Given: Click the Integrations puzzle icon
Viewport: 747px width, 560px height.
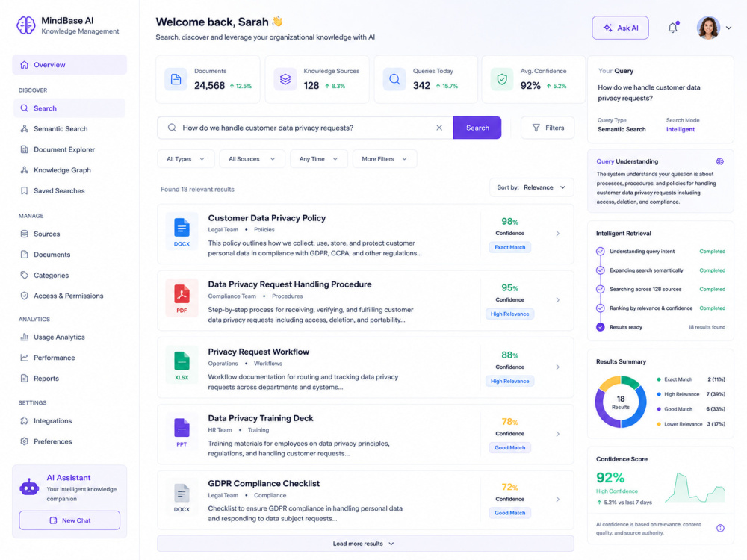Looking at the screenshot, I should pos(25,420).
